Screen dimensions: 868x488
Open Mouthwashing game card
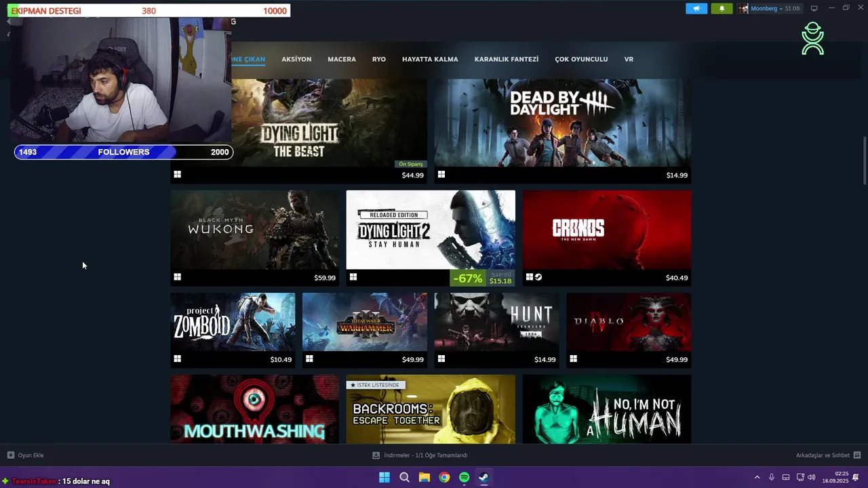pos(254,409)
